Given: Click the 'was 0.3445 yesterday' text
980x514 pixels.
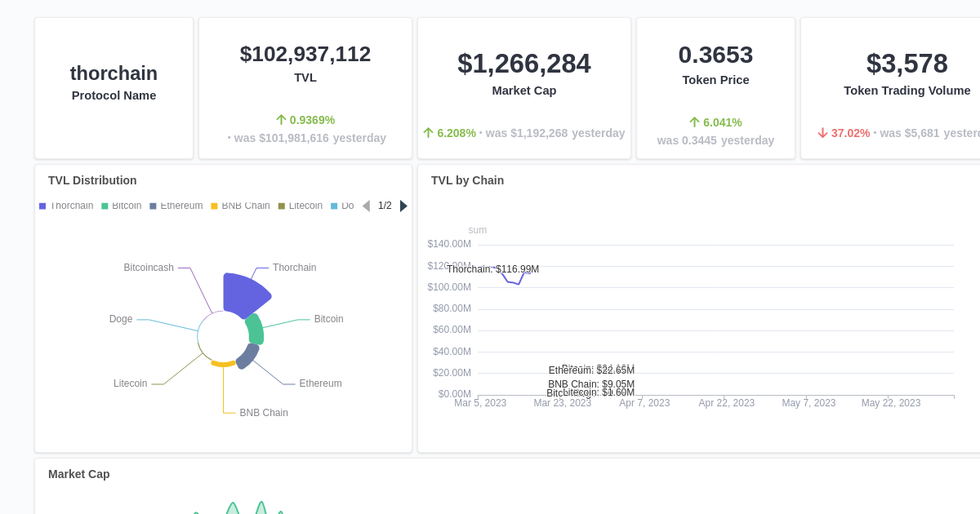Looking at the screenshot, I should click(x=715, y=140).
